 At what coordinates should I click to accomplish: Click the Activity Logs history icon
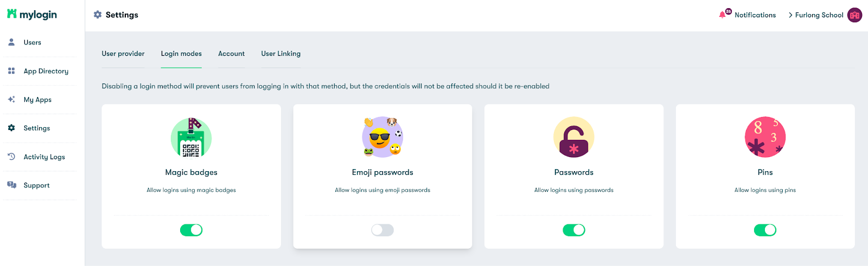(11, 157)
